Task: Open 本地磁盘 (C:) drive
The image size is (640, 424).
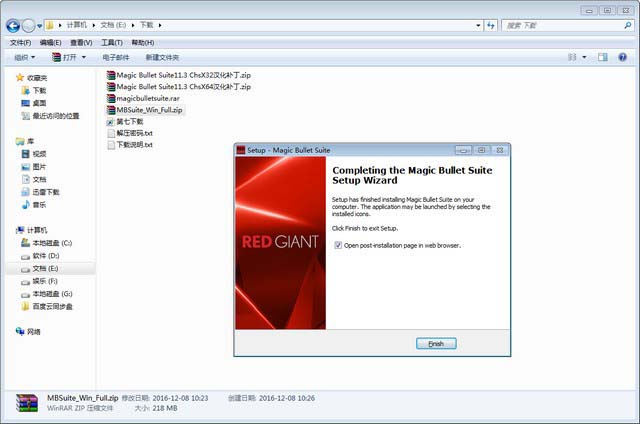Action: [x=47, y=243]
